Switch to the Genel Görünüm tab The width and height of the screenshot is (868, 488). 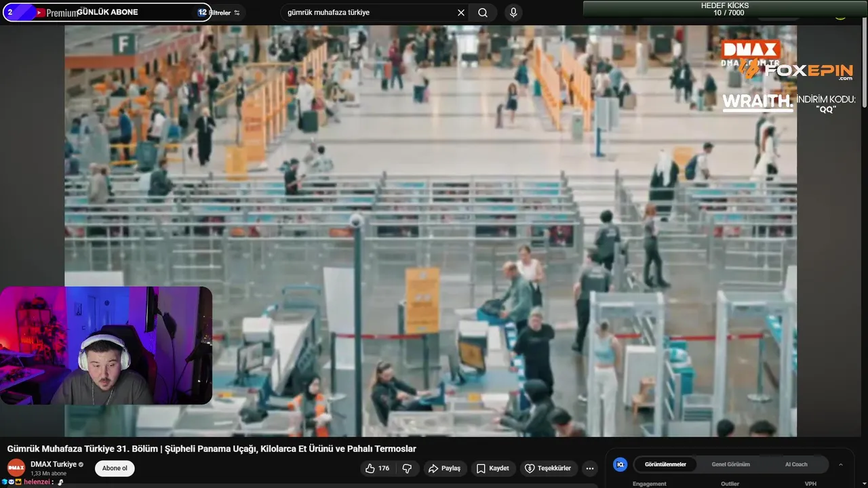click(730, 464)
